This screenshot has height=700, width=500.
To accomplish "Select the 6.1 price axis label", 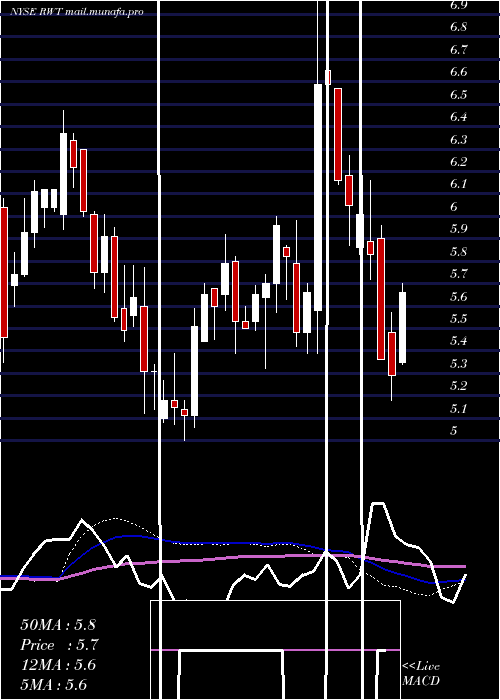I will pos(459,184).
